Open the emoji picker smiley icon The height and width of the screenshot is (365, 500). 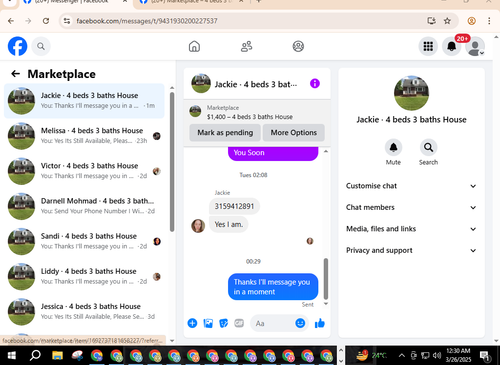300,323
